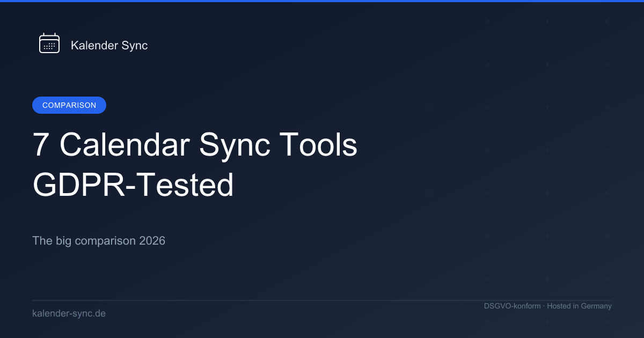Click the word "comparison" in the subtitle
This screenshot has height=338, width=644.
tap(105, 241)
